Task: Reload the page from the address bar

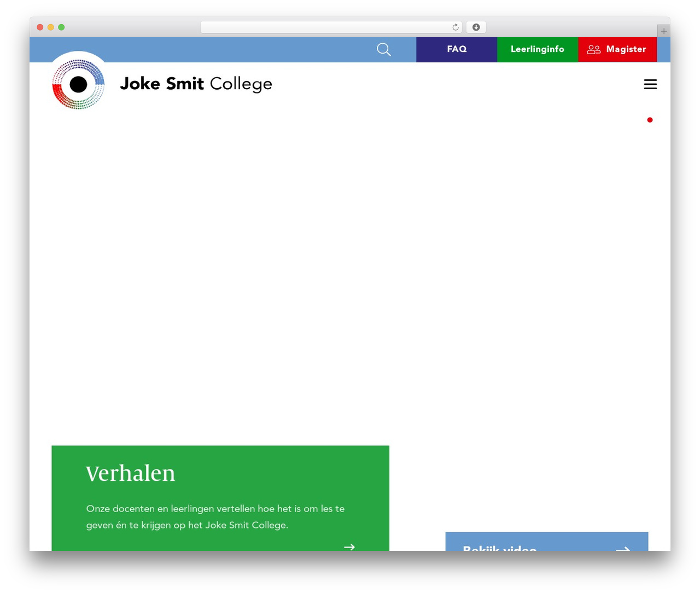Action: (456, 27)
